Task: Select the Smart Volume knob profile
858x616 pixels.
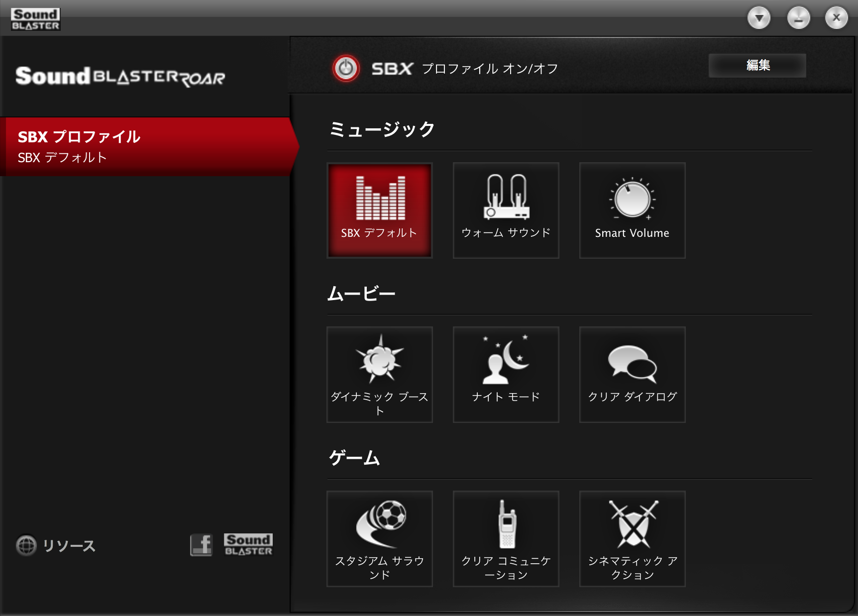Action: click(x=632, y=210)
